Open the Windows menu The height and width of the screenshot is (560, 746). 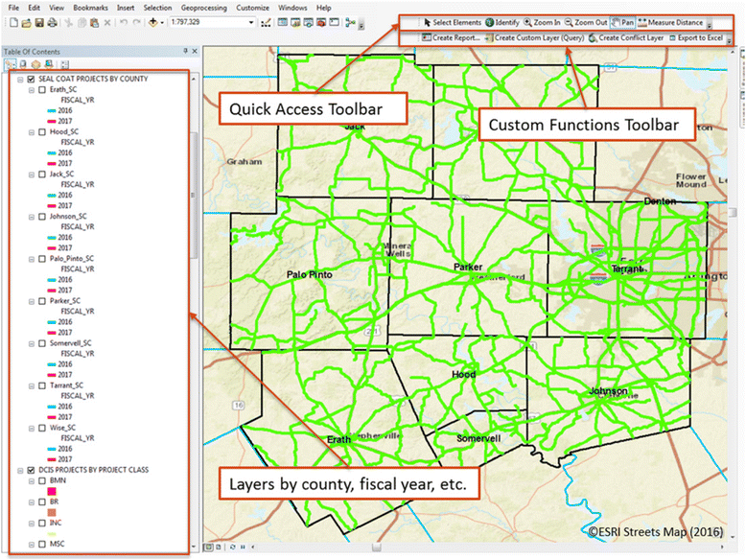point(292,8)
